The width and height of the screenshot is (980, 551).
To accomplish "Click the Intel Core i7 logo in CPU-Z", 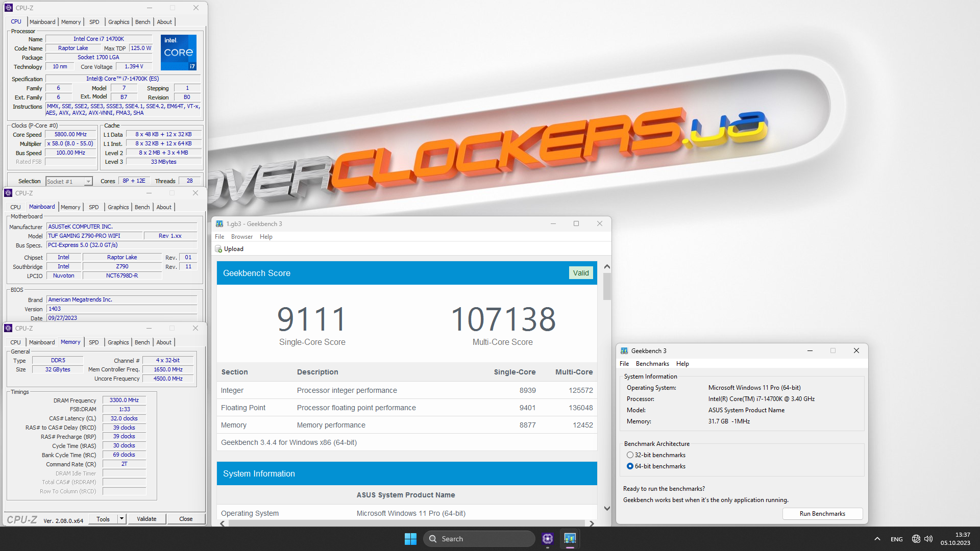I will (x=179, y=53).
